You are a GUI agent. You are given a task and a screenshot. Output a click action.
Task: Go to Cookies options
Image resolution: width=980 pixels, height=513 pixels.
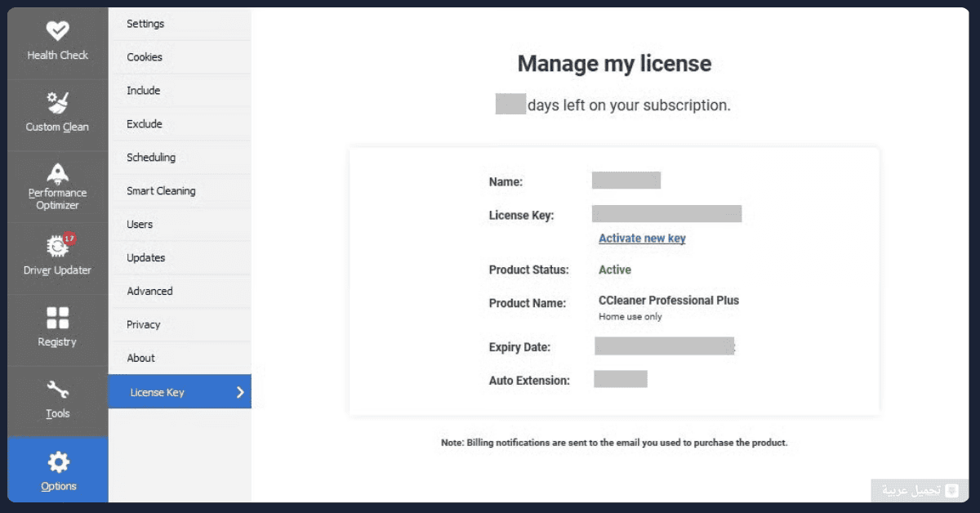[x=145, y=57]
